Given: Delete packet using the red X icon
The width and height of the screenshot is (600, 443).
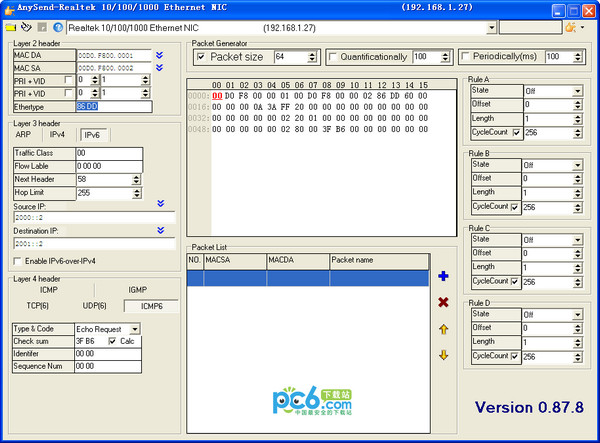Looking at the screenshot, I should (443, 302).
